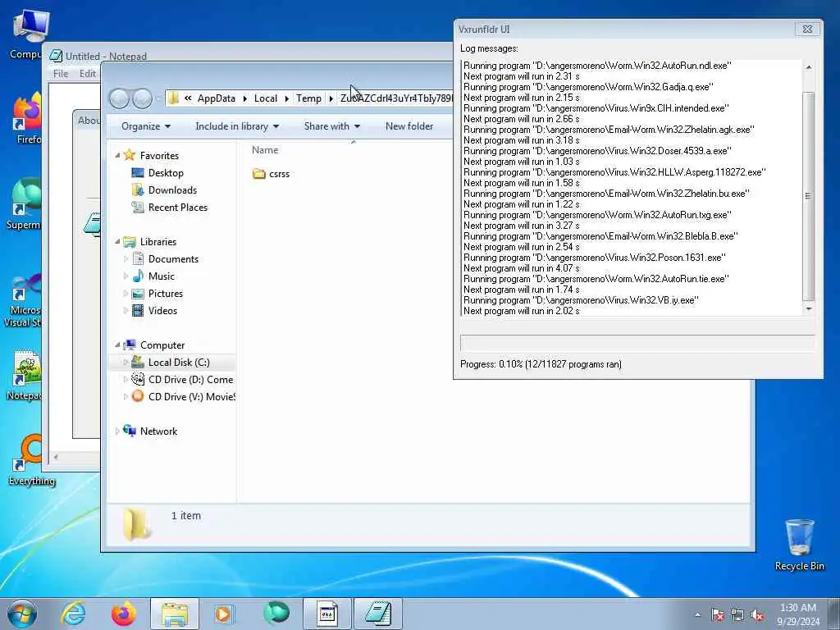The image size is (840, 630).
Task: Open the Edit menu in Notepad
Action: click(x=87, y=73)
